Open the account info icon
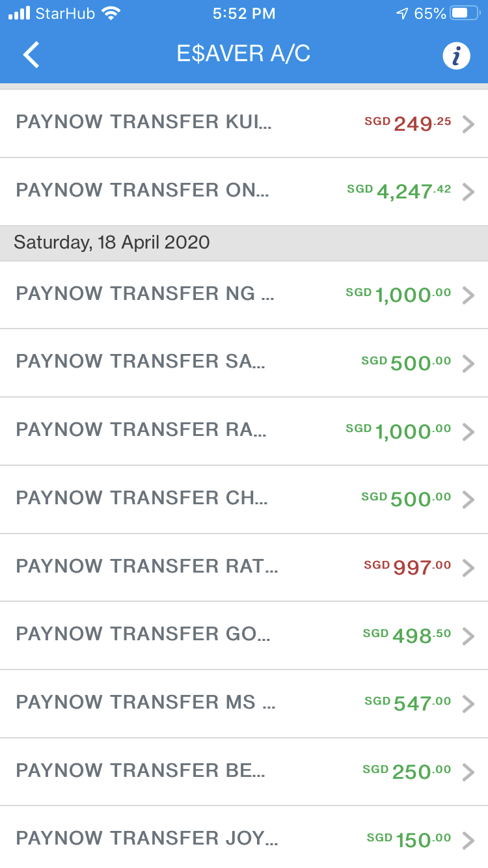 [x=456, y=56]
